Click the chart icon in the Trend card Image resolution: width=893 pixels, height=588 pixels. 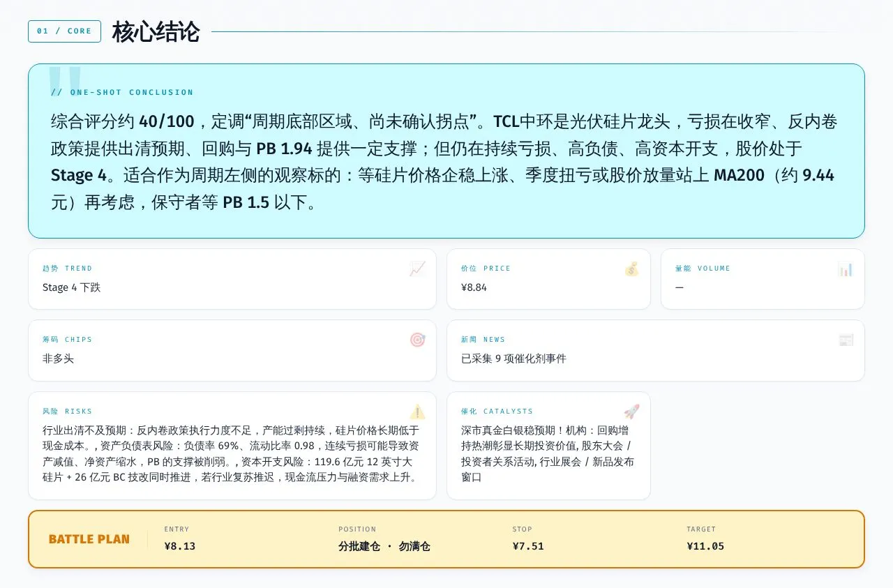pyautogui.click(x=417, y=269)
